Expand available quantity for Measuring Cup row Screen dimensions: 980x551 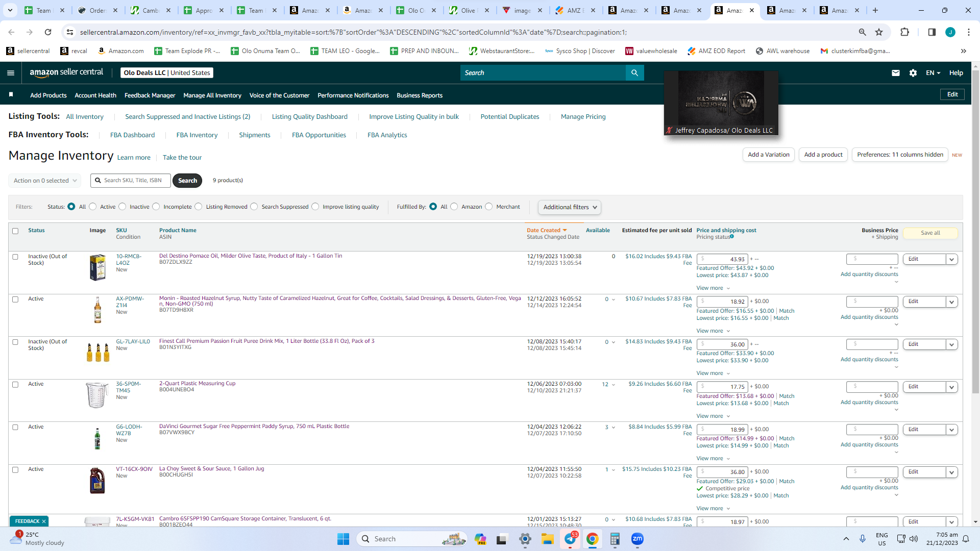tap(614, 385)
